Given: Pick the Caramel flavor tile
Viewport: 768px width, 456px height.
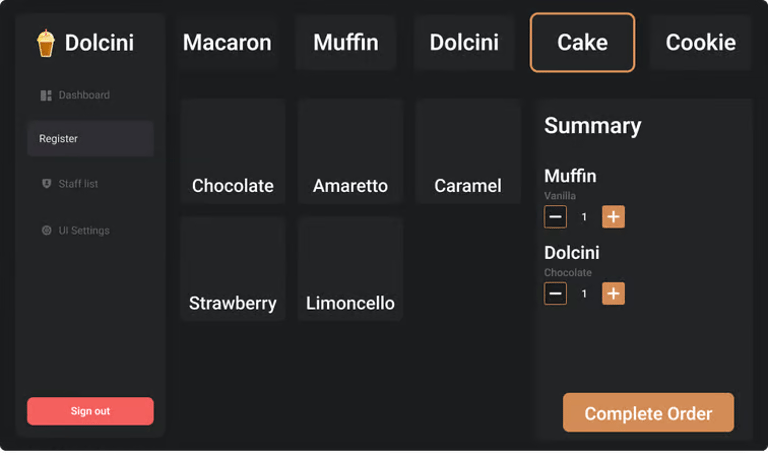Looking at the screenshot, I should click(468, 151).
